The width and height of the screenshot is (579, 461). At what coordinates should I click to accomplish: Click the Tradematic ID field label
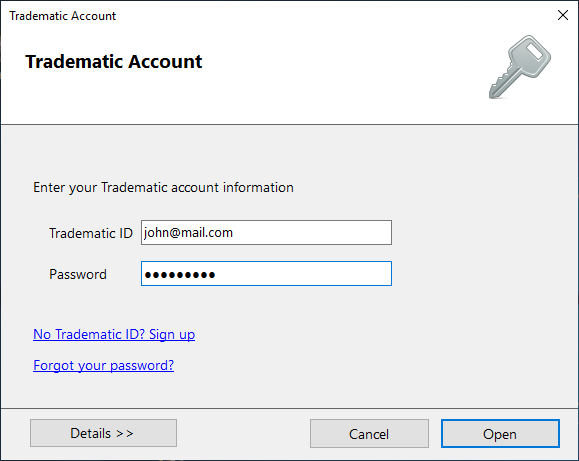pyautogui.click(x=91, y=233)
